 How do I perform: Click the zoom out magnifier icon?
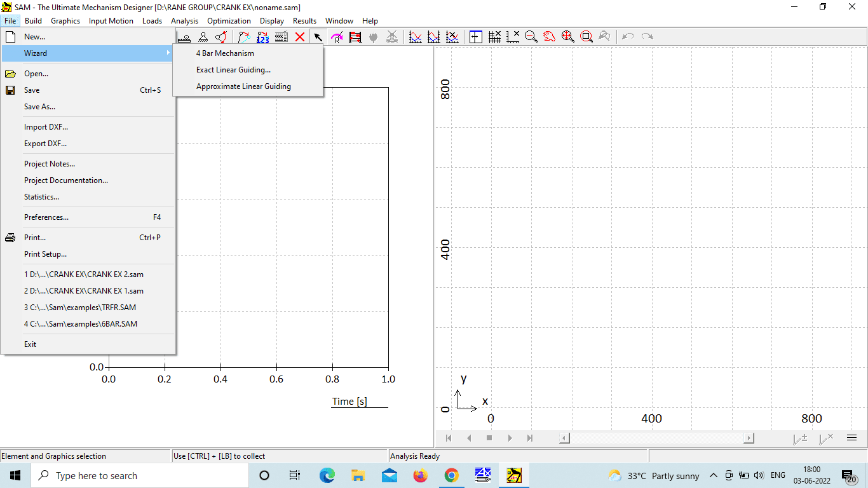click(x=531, y=37)
